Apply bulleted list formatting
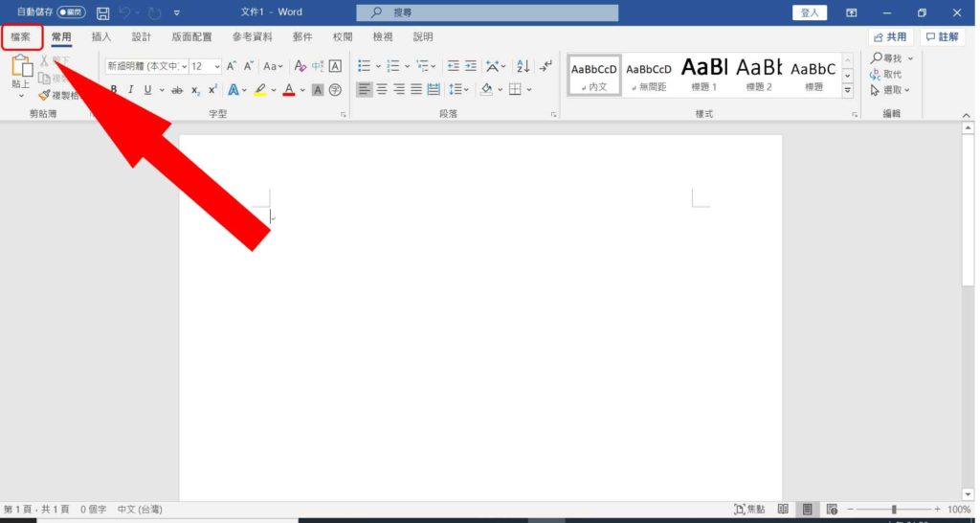Screen dimensions: 980x523 click(365, 66)
